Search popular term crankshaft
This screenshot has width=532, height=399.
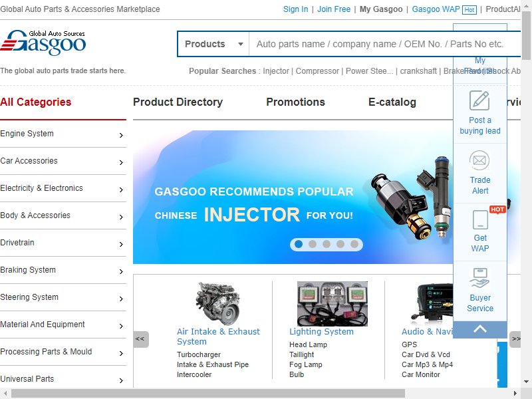tap(418, 71)
